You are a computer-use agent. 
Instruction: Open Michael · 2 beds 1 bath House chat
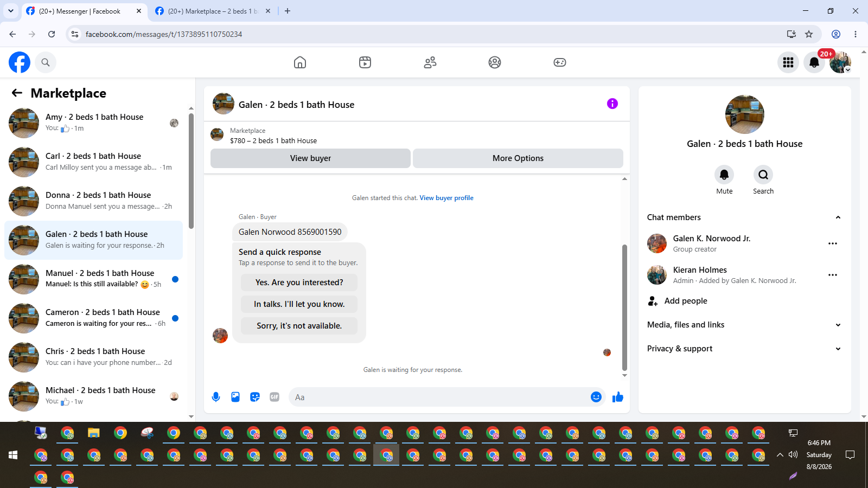[93, 396]
